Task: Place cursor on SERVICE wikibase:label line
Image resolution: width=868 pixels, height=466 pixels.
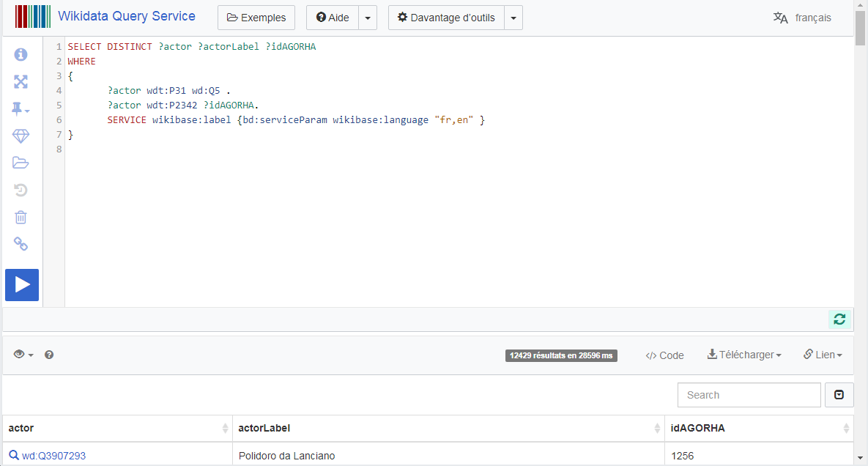Action: click(296, 120)
